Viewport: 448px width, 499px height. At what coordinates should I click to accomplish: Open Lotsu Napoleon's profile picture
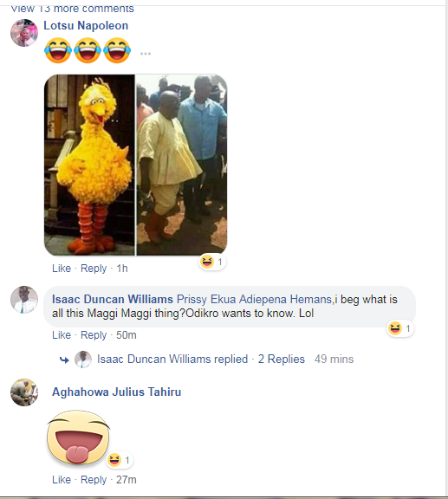coord(24,33)
